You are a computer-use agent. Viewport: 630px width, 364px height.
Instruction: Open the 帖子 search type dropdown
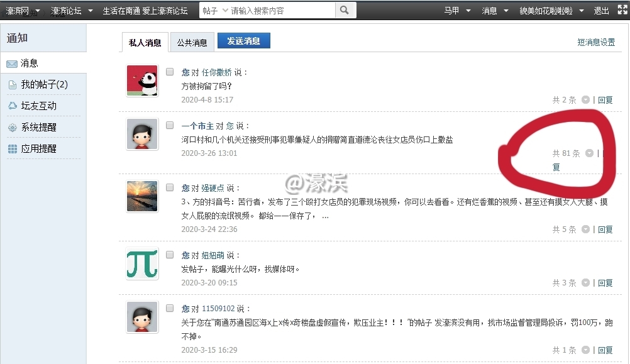(215, 11)
